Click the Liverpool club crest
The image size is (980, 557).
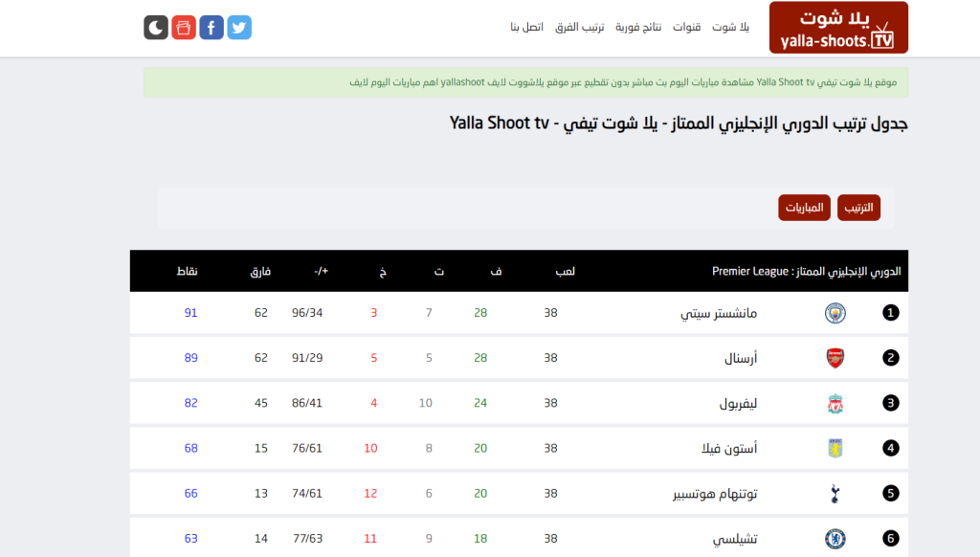(835, 403)
